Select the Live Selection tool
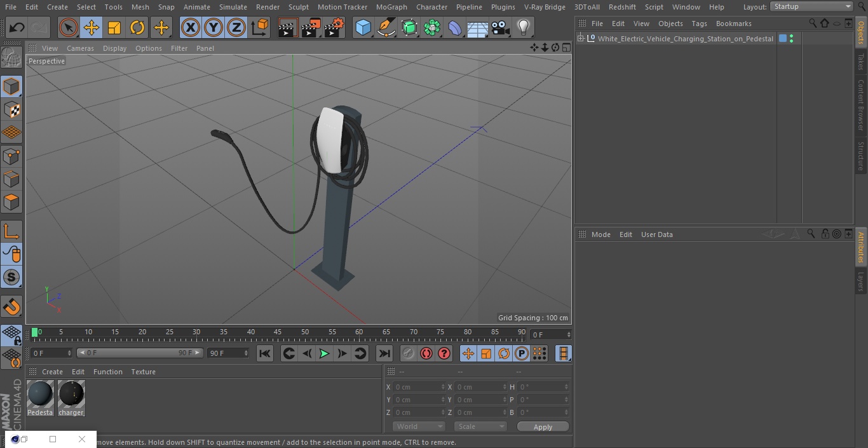The height and width of the screenshot is (448, 868). tap(68, 27)
